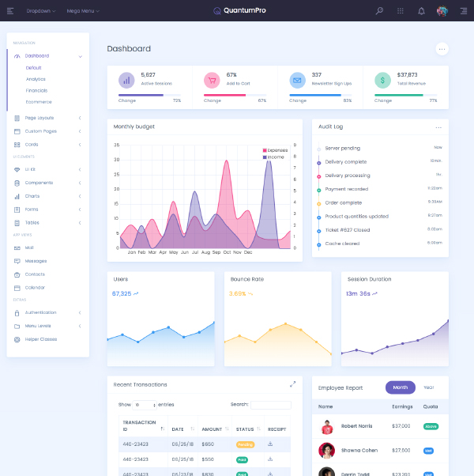Open the Audit Log options ellipsis

click(438, 127)
